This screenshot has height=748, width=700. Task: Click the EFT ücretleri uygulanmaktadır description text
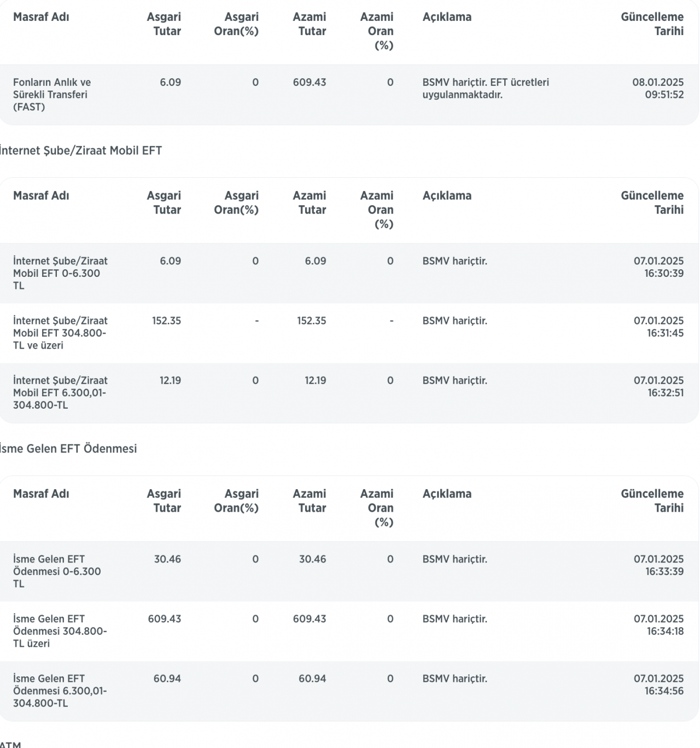pos(486,89)
